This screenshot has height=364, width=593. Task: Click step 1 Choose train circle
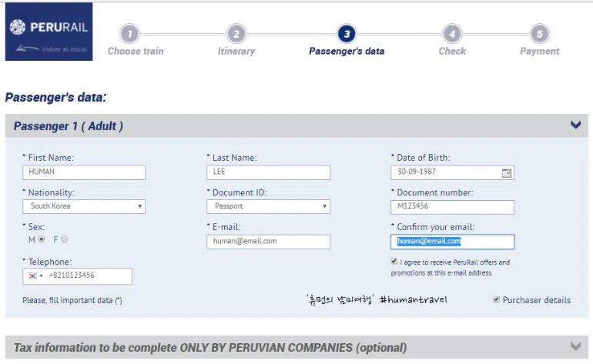coord(129,34)
